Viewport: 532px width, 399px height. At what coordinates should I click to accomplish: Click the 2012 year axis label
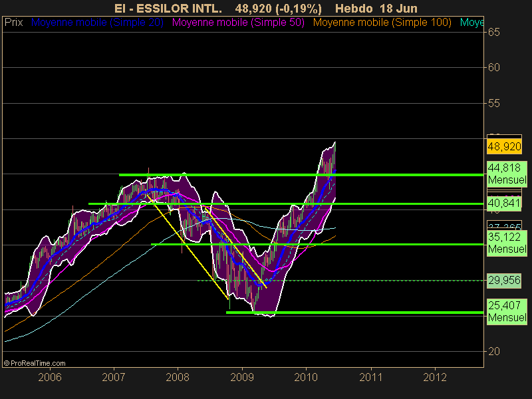point(435,377)
